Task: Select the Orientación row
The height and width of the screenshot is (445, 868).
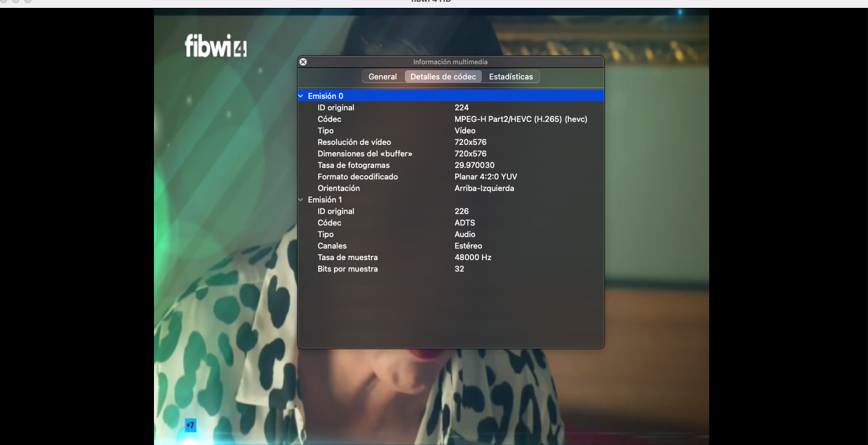Action: click(338, 189)
